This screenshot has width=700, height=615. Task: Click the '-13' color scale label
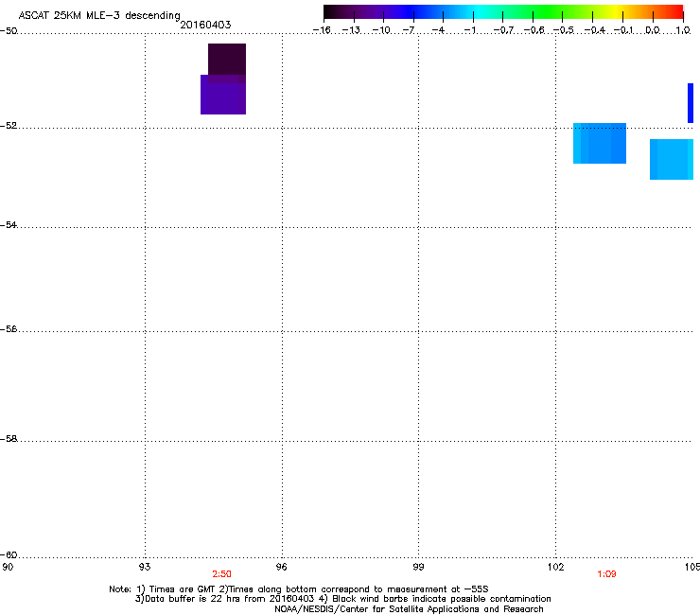point(351,30)
